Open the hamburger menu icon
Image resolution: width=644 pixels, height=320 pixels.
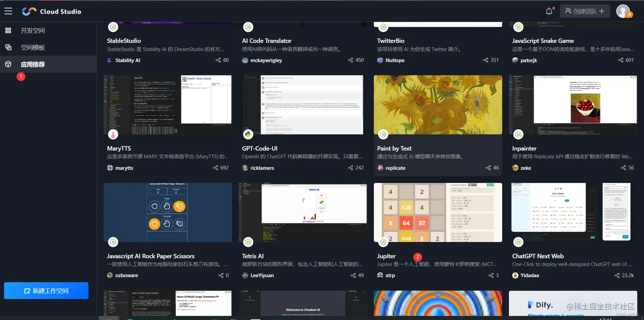point(8,11)
